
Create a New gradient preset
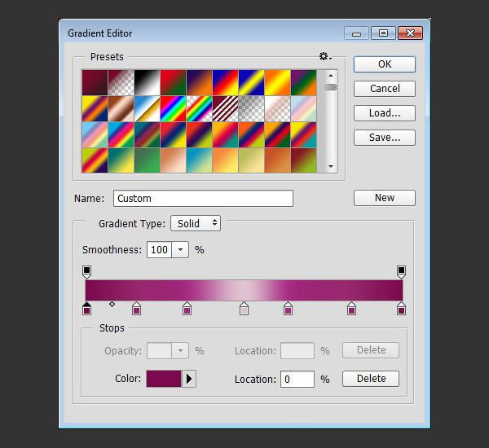[x=385, y=198]
